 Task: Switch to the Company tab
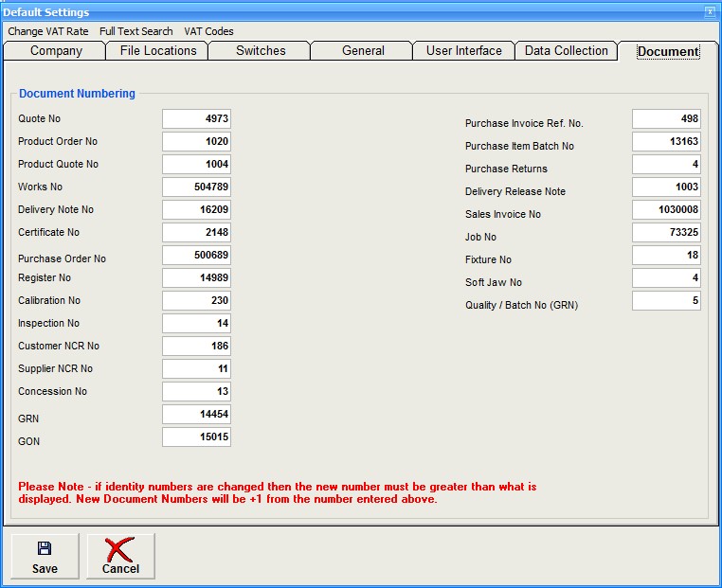click(56, 51)
